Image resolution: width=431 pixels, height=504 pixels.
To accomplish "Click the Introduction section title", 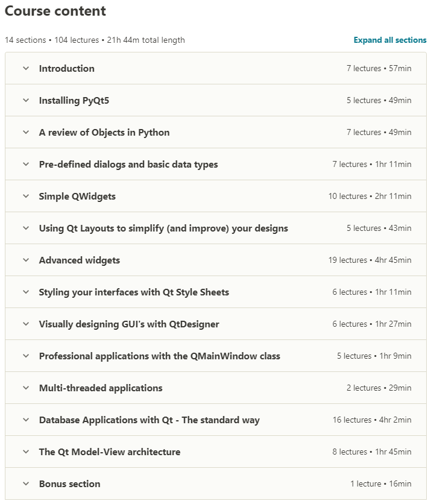I will [x=66, y=69].
